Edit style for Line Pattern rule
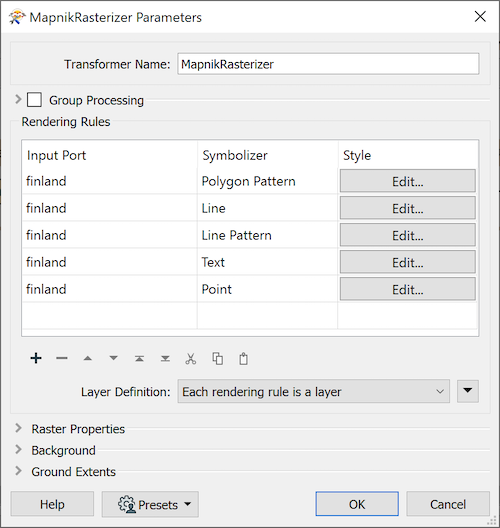Viewport: 500px width, 528px height. (408, 235)
